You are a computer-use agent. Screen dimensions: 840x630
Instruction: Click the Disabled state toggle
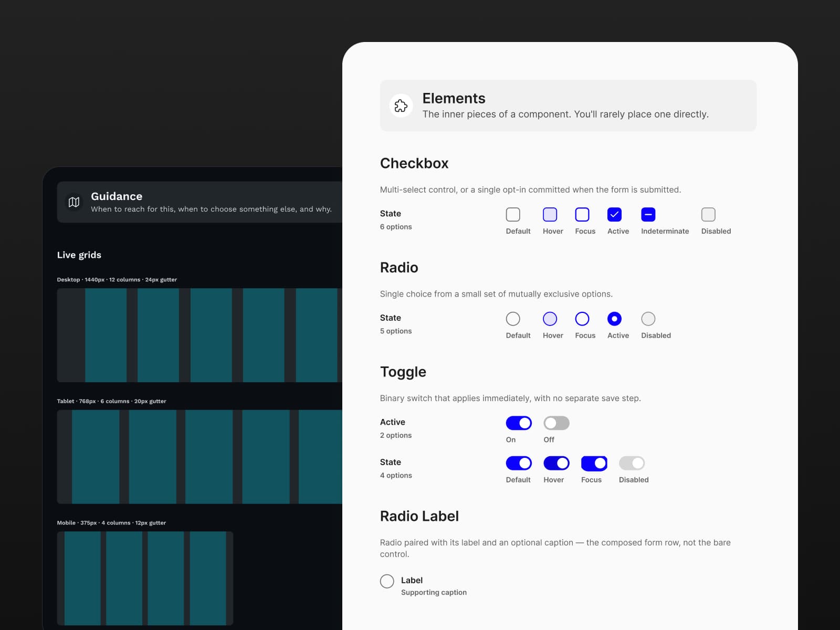point(632,463)
